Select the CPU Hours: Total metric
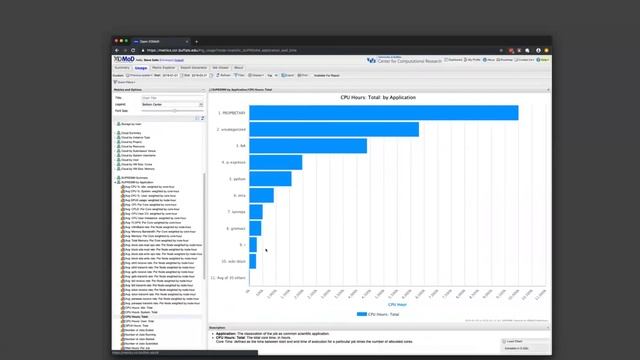640x360 pixels. 136,317
